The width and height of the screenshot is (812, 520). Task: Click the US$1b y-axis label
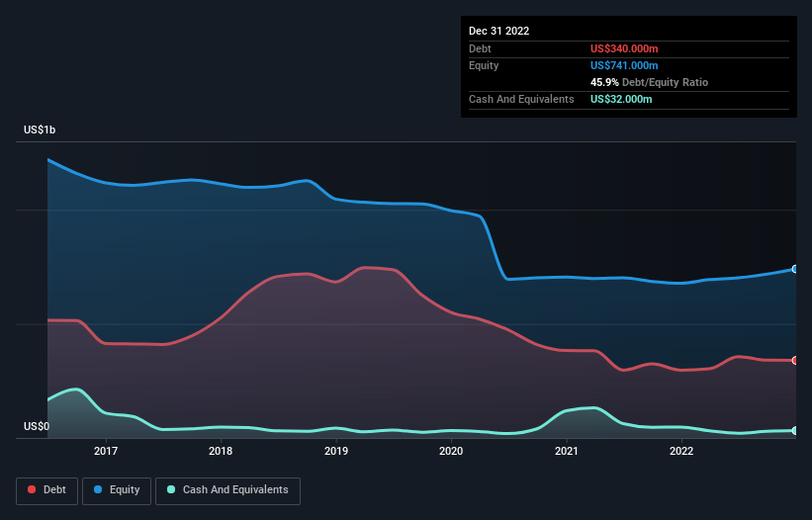[40, 130]
